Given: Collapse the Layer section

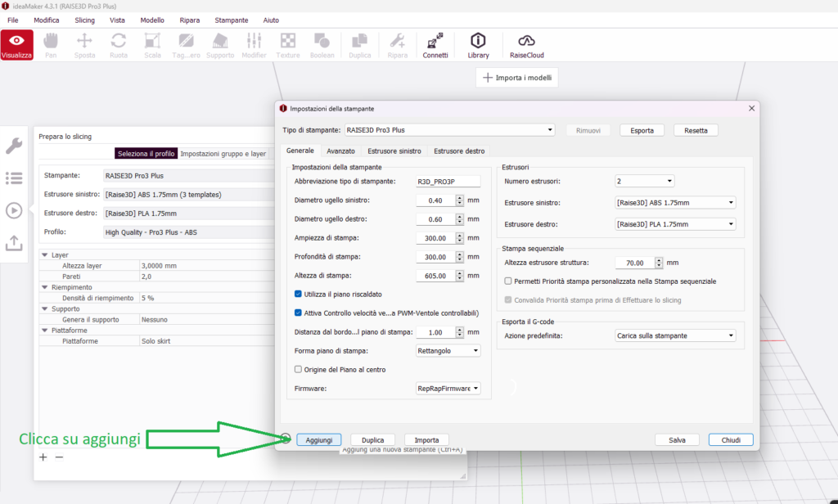Looking at the screenshot, I should tap(45, 255).
